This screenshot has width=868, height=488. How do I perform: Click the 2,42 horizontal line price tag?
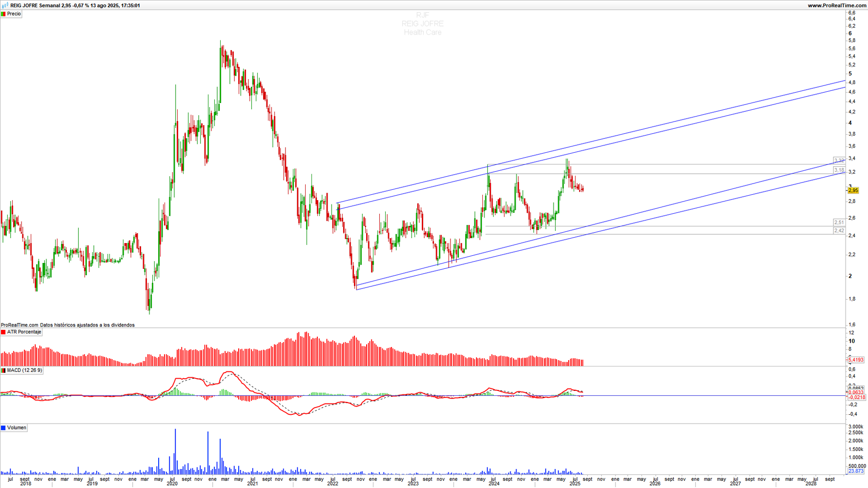coord(839,231)
